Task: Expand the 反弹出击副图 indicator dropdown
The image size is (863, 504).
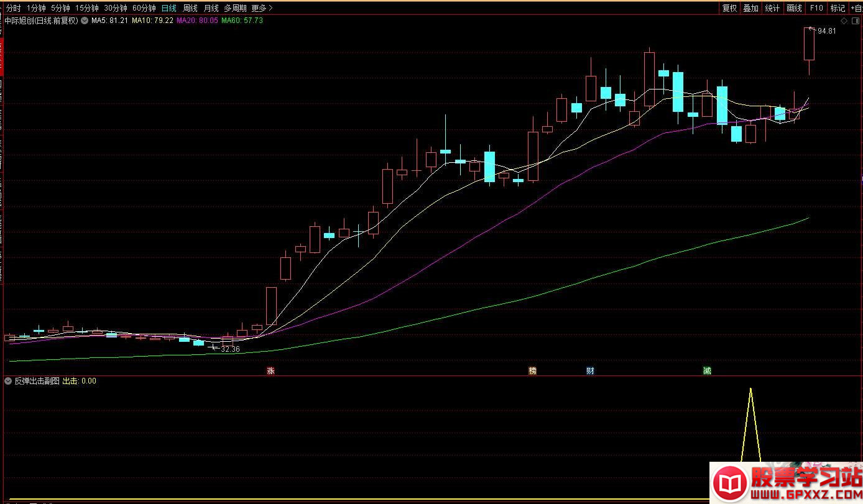Action: [x=8, y=381]
